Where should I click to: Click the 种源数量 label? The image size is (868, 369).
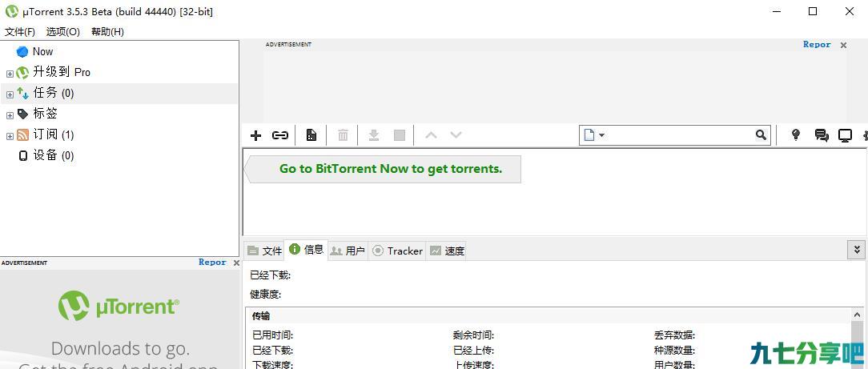674,351
